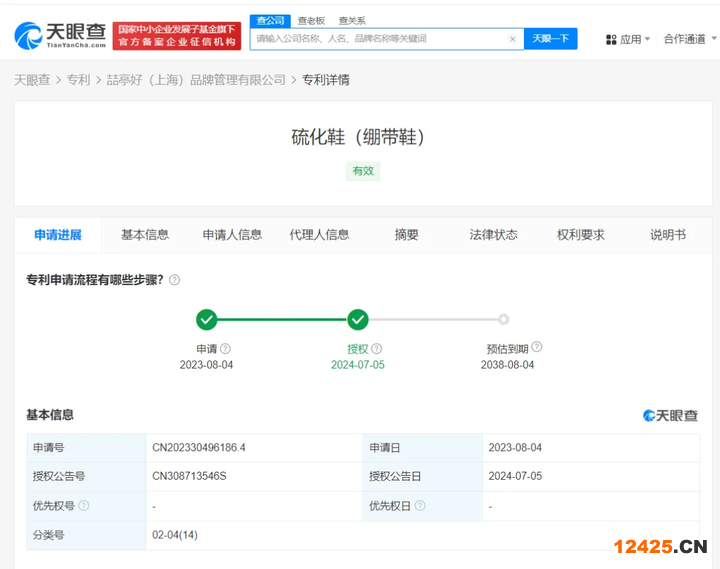Open help icon next to 申请 step
The image size is (720, 569).
(225, 349)
